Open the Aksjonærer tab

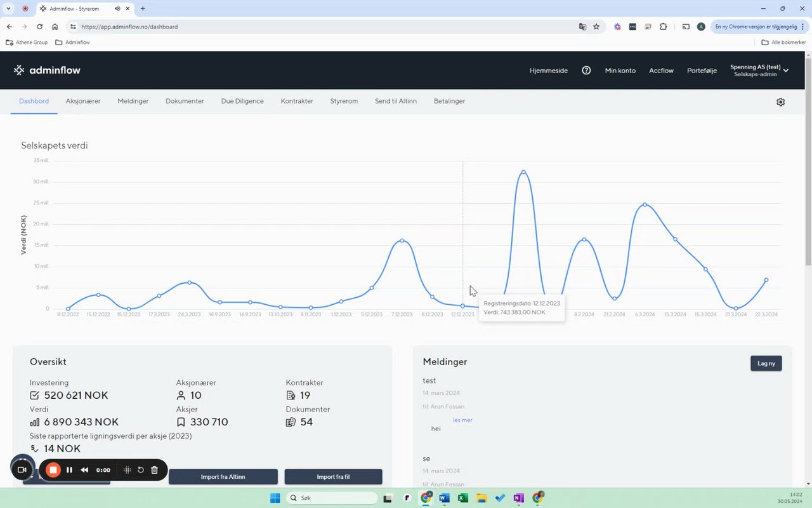(x=83, y=101)
